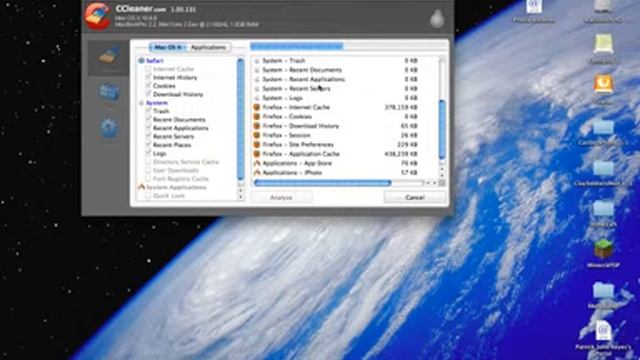Click Firefox icon beside Application Cache result
The width and height of the screenshot is (640, 360).
[x=257, y=154]
